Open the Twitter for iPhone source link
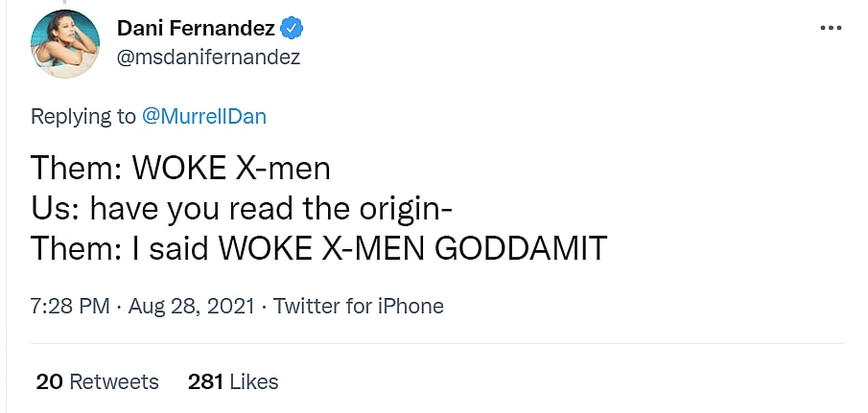Viewport: 868px width, 413px height. click(x=358, y=307)
